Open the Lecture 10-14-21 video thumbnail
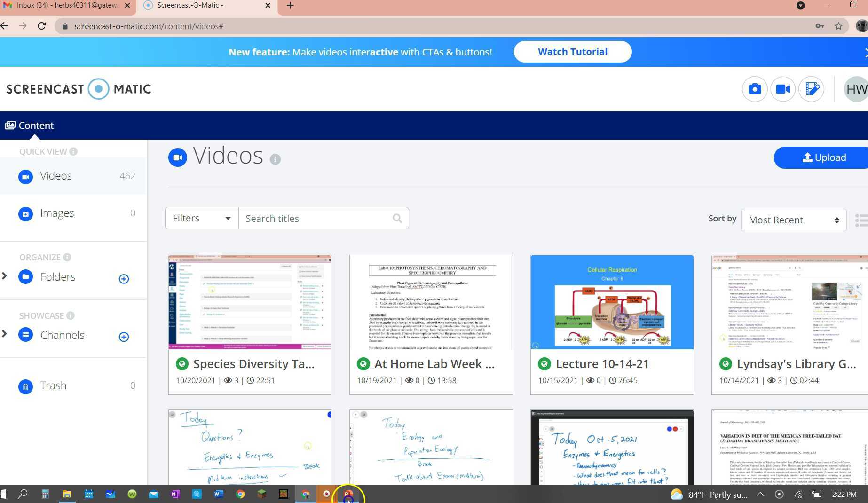 click(612, 302)
